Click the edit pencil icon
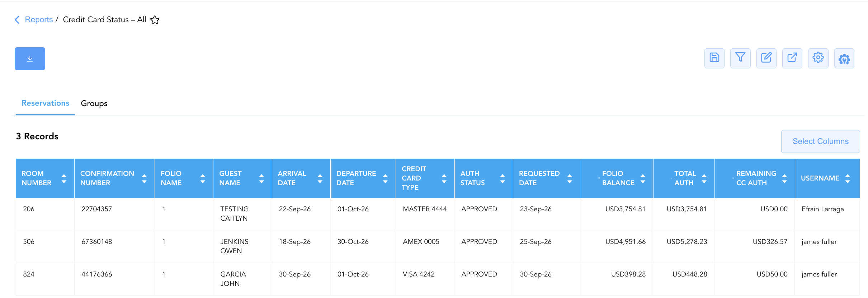This screenshot has height=298, width=868. tap(766, 58)
